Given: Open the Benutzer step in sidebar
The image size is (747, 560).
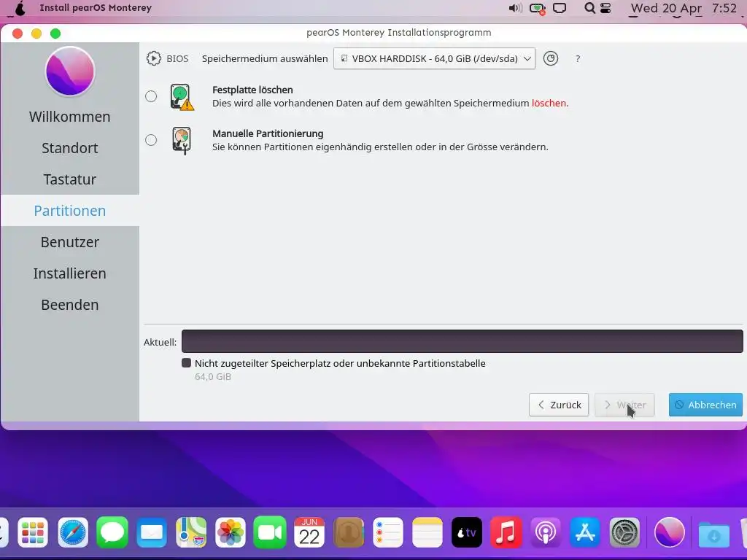Looking at the screenshot, I should coord(69,242).
